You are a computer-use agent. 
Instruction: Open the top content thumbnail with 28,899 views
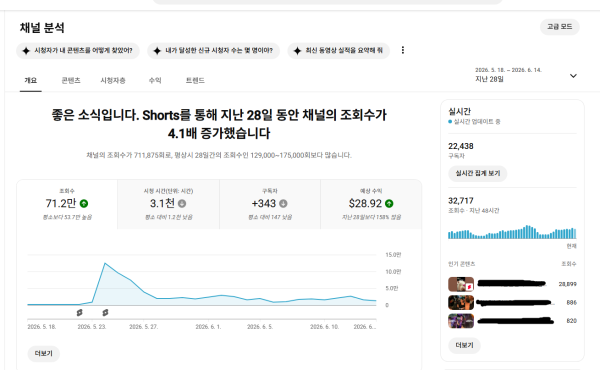pos(461,284)
